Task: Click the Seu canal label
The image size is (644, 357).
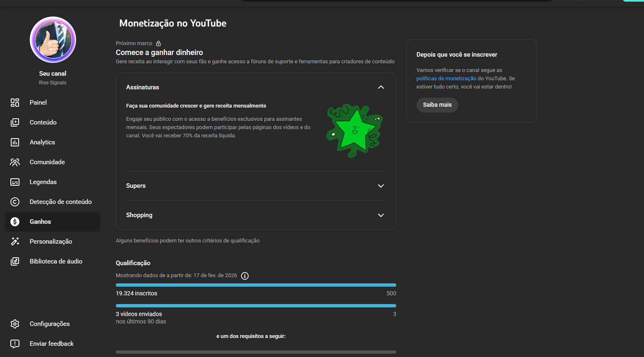Action: click(x=53, y=74)
